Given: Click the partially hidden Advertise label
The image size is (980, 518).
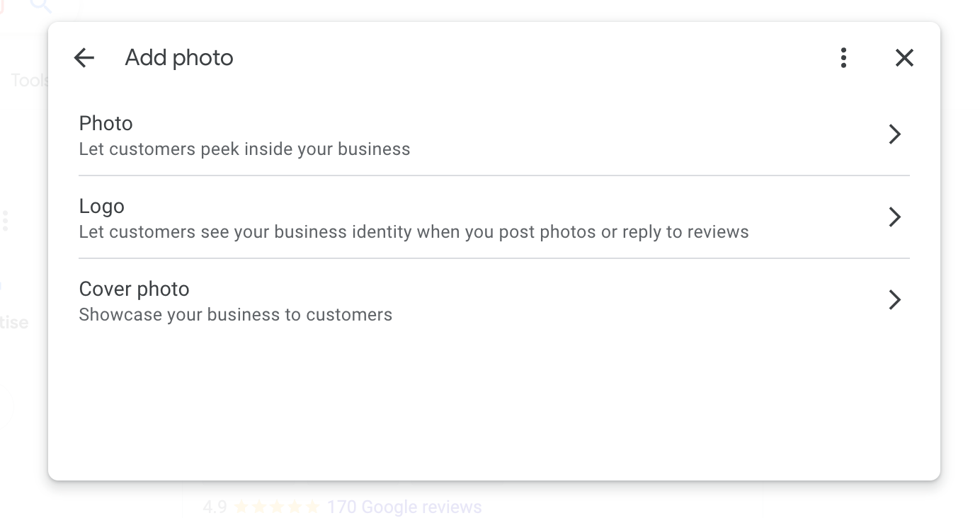Looking at the screenshot, I should click(x=14, y=323).
